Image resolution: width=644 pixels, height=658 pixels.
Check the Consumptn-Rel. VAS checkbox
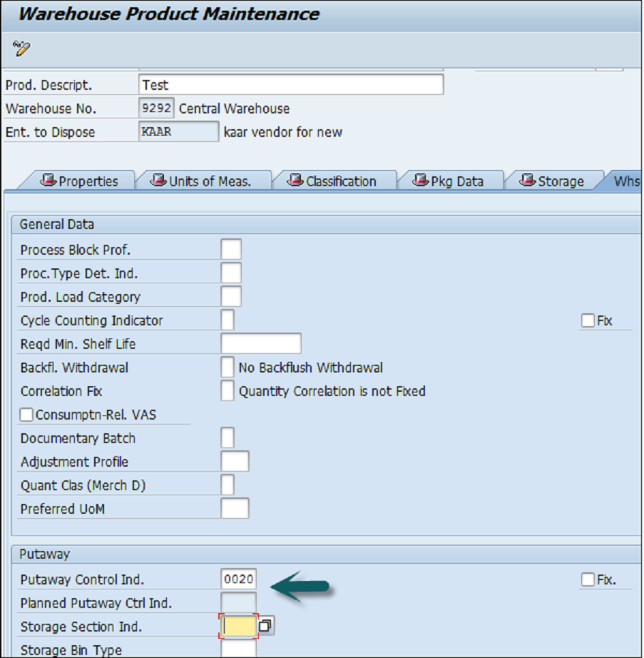click(x=26, y=414)
